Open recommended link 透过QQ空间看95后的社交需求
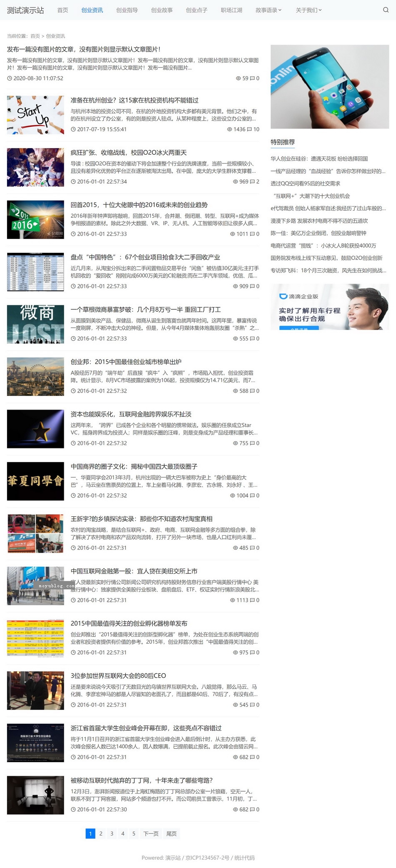The height and width of the screenshot is (868, 396). (x=305, y=184)
